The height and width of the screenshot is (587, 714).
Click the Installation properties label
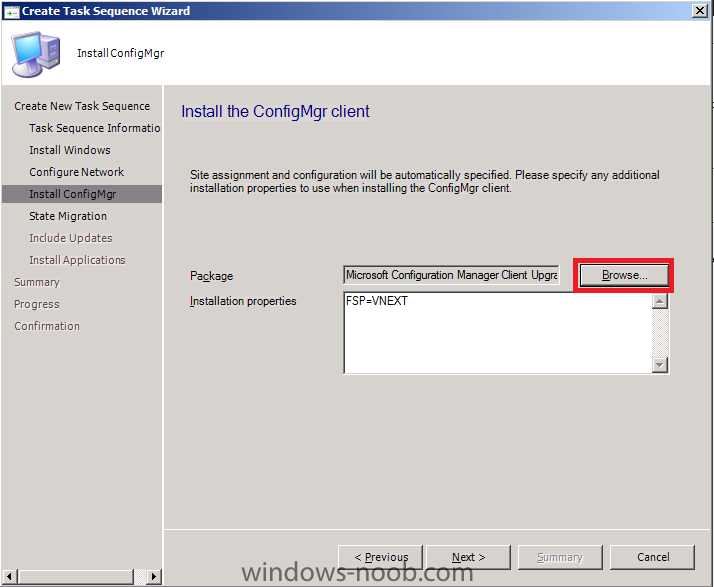243,301
